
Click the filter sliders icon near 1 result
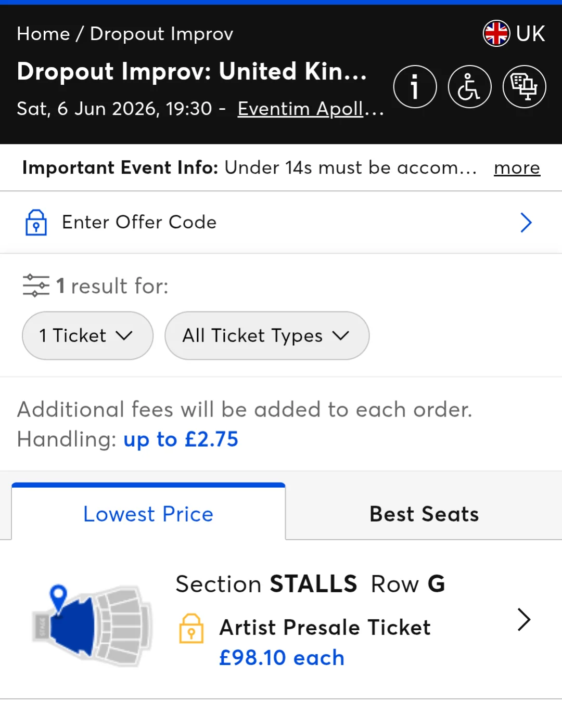[35, 285]
